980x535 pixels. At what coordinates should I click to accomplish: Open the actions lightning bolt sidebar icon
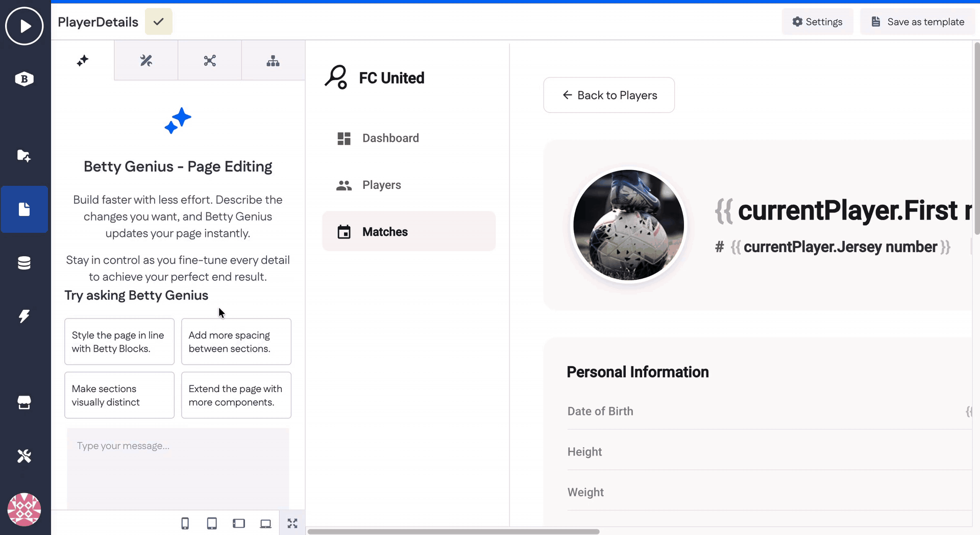tap(24, 316)
